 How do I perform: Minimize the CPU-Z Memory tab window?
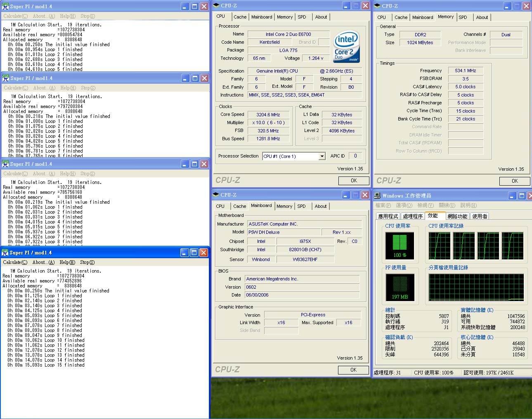tap(506, 6)
